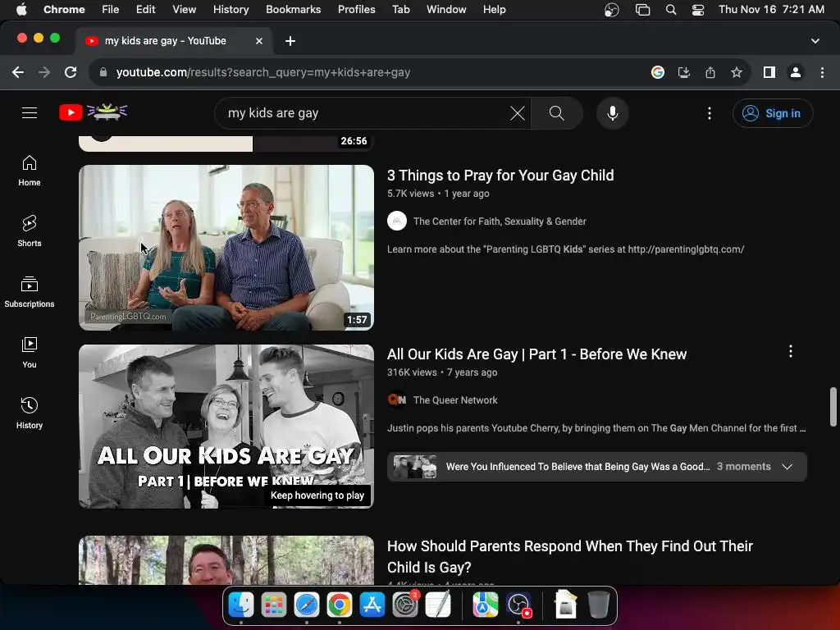The height and width of the screenshot is (630, 840).
Task: Toggle Chrome side panel
Action: (x=769, y=72)
